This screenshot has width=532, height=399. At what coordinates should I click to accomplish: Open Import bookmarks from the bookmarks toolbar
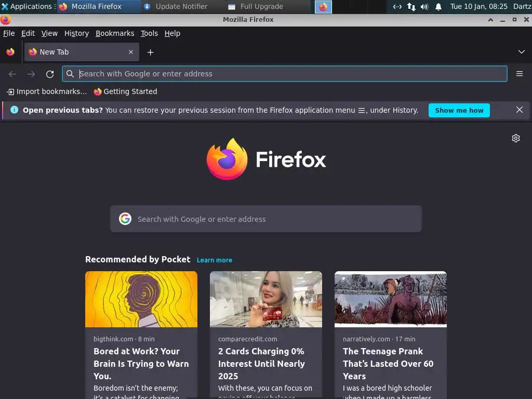[x=47, y=91]
